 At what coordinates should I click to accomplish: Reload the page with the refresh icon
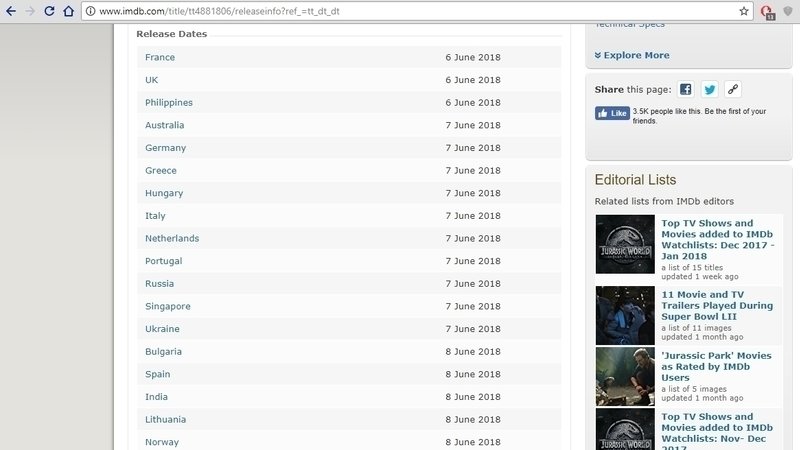tap(49, 11)
